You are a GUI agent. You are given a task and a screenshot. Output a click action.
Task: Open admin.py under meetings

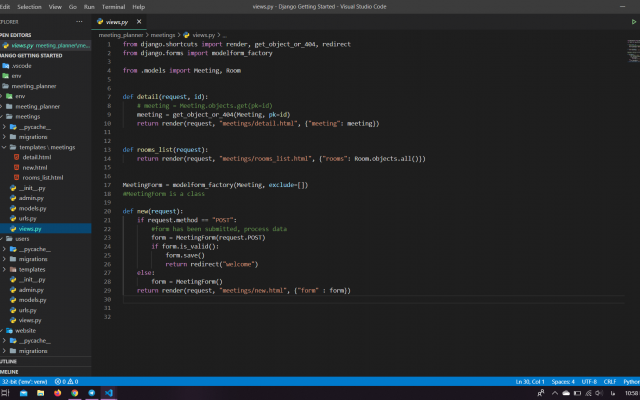(x=31, y=198)
